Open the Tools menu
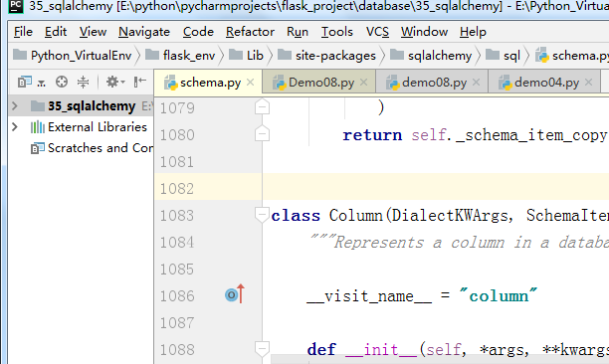This screenshot has width=609, height=364. click(x=336, y=32)
